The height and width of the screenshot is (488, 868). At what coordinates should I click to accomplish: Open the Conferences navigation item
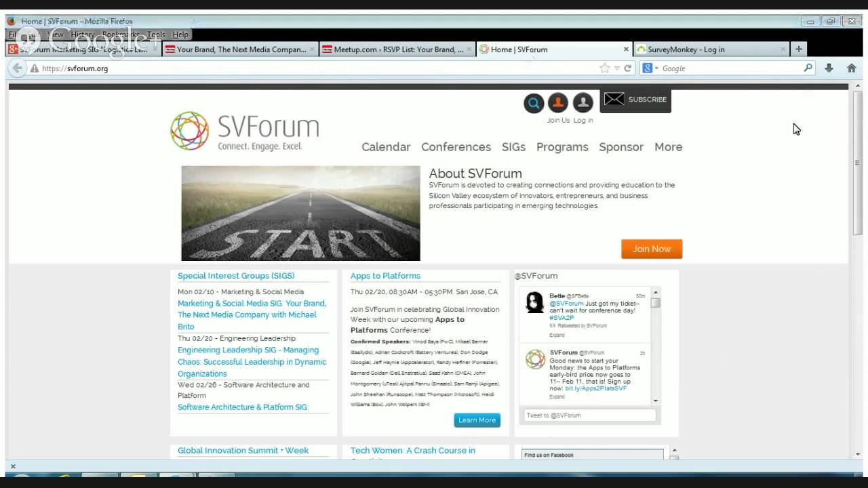click(456, 147)
